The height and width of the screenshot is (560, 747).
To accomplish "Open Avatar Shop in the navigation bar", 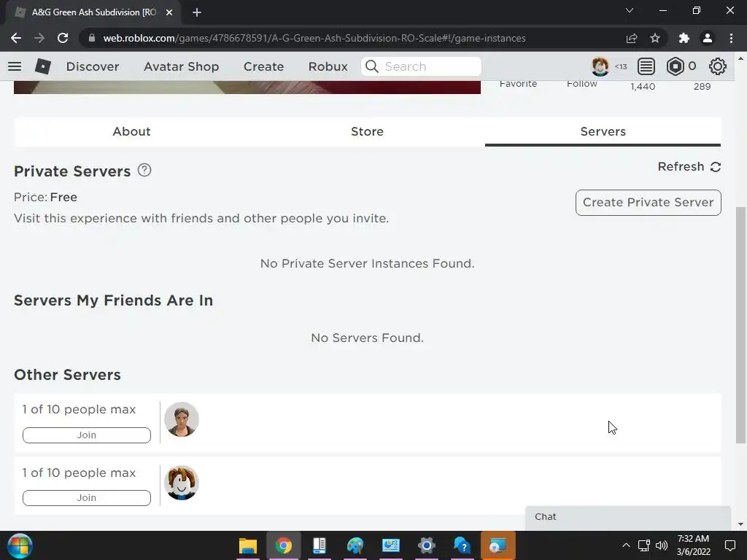I will (181, 66).
